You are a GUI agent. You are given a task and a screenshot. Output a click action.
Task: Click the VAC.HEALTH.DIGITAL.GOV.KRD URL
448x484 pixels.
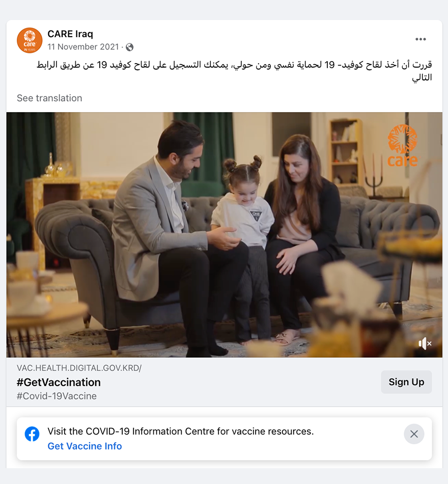pos(79,368)
